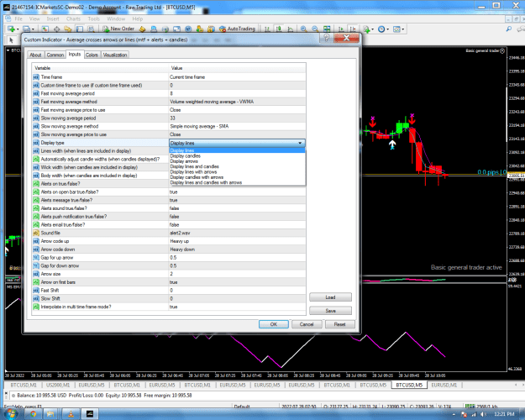Screen dimensions: 525x420
Task: Expand the New Chart dropdown arrow
Action: click(x=18, y=29)
